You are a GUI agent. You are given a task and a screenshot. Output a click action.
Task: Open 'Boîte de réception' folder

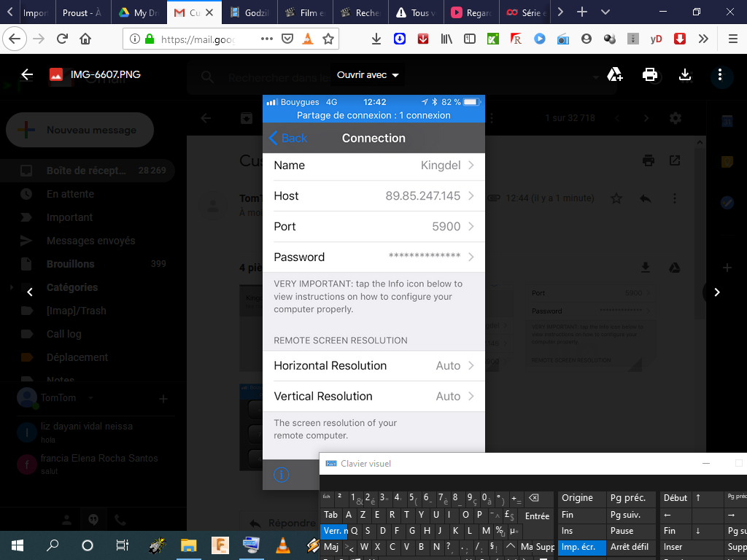point(88,171)
